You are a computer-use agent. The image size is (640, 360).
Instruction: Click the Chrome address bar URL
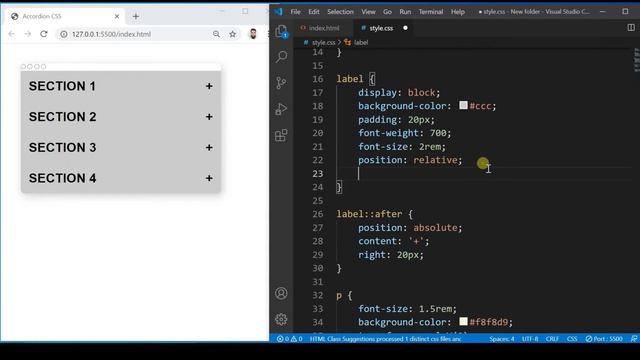point(111,34)
